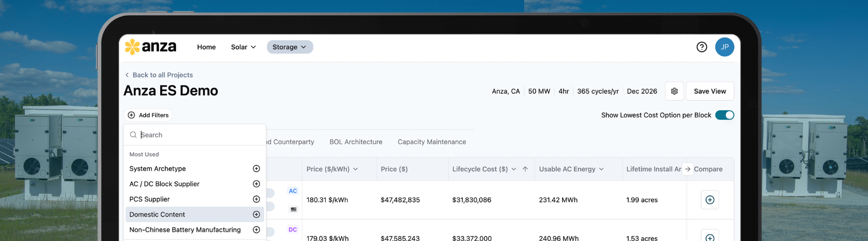Click the 1.99 acres cell
The width and height of the screenshot is (868, 241).
pos(642,200)
